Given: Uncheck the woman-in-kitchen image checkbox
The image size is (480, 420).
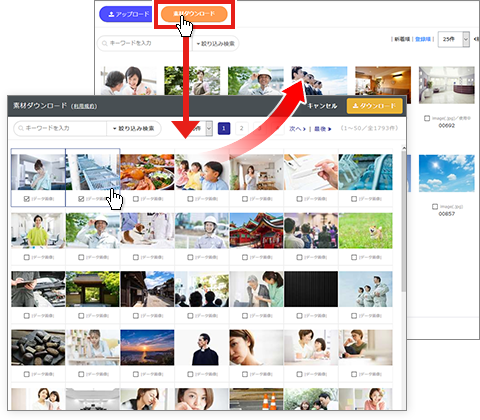Looking at the screenshot, I should [27, 199].
